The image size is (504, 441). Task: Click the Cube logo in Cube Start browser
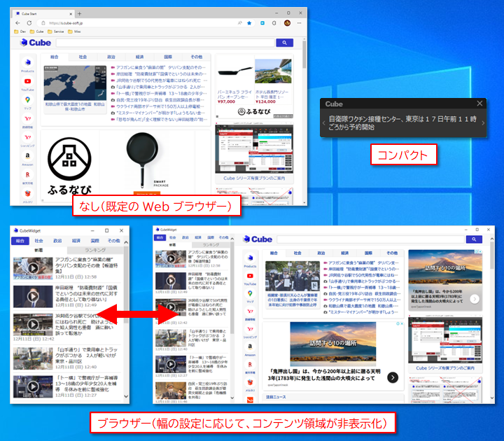36,43
